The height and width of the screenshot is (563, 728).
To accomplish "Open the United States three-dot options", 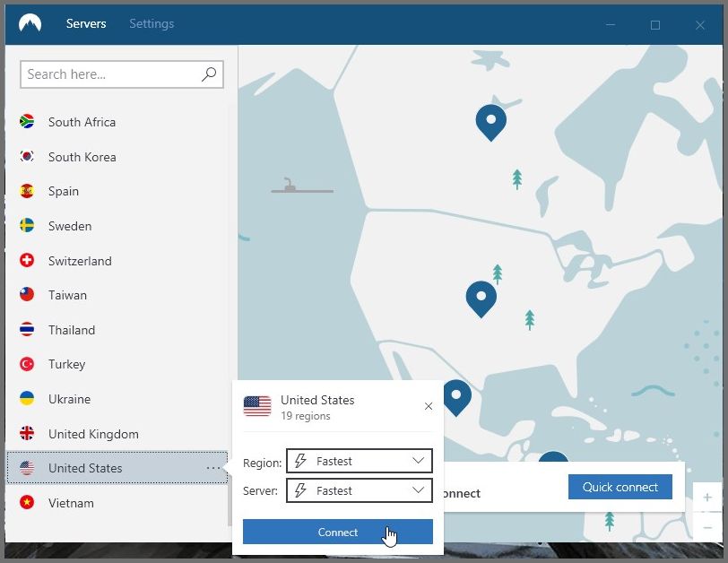I will coord(213,468).
